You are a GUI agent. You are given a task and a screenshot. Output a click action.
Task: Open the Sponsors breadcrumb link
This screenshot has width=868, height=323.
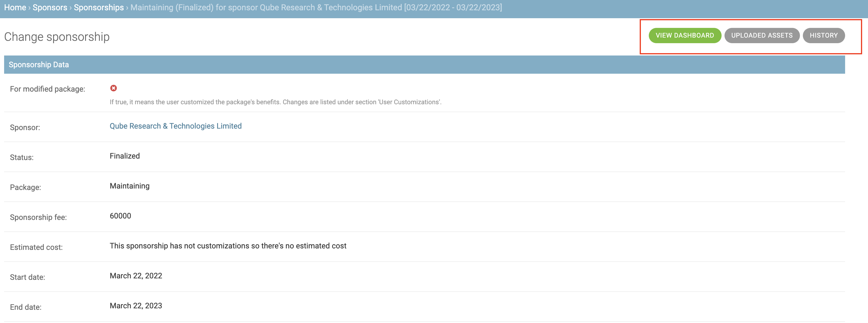click(50, 7)
